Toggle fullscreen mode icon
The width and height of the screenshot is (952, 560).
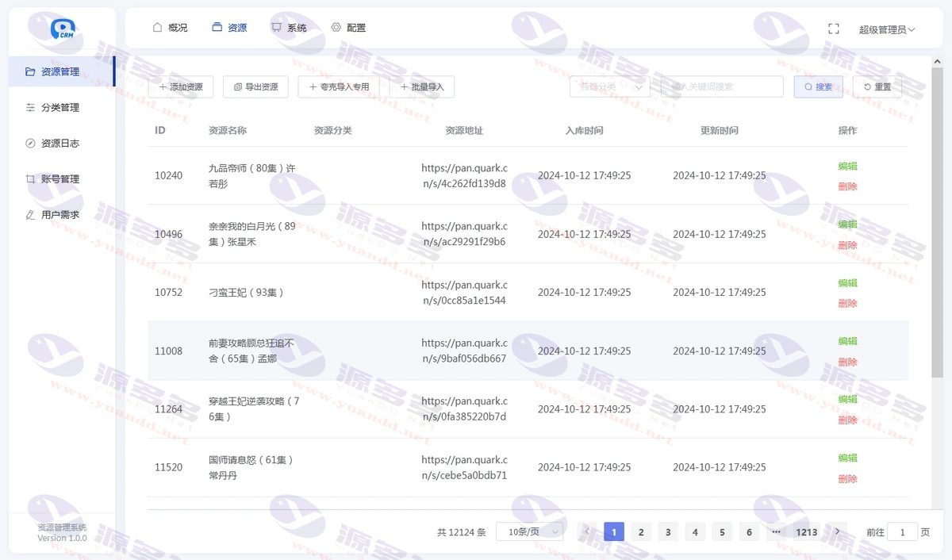pyautogui.click(x=833, y=29)
